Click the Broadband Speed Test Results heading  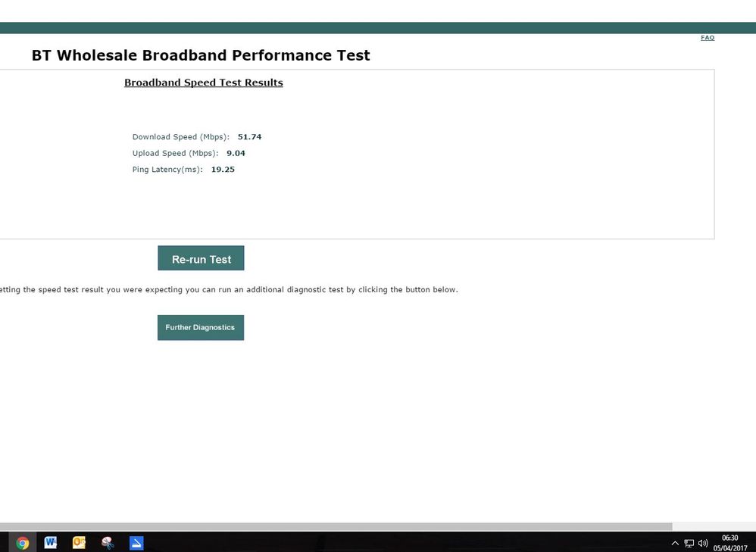coord(204,83)
